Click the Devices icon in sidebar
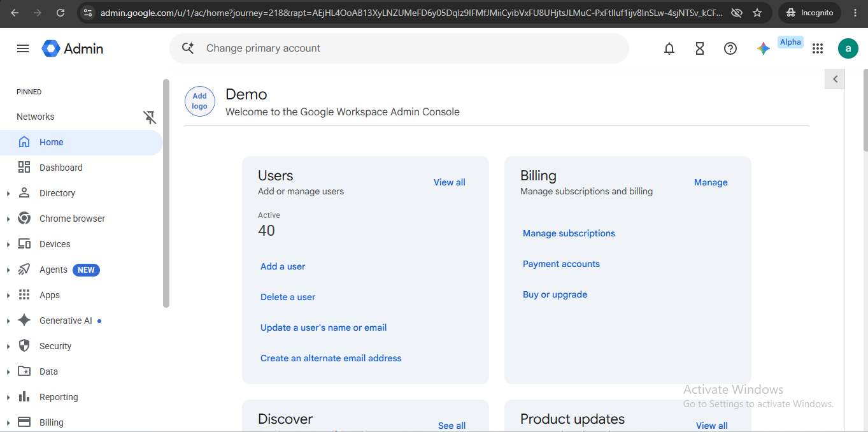Image resolution: width=868 pixels, height=432 pixels. 24,244
